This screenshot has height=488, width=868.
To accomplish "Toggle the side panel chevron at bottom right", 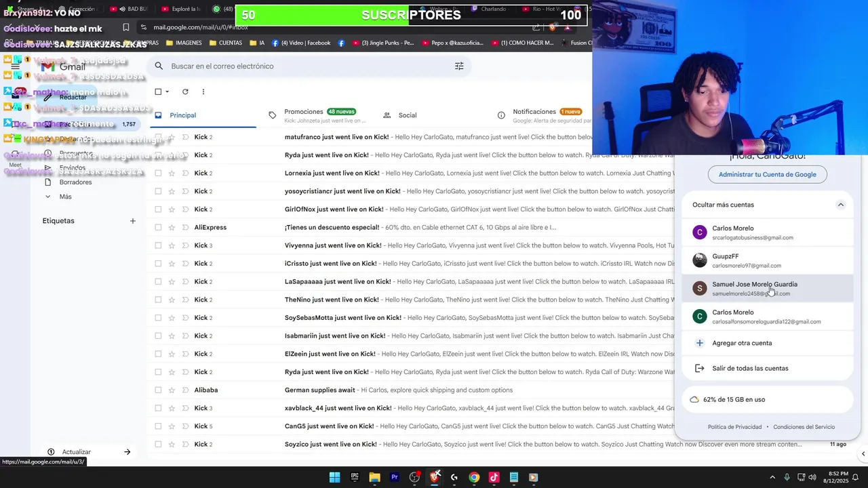I will point(863,453).
